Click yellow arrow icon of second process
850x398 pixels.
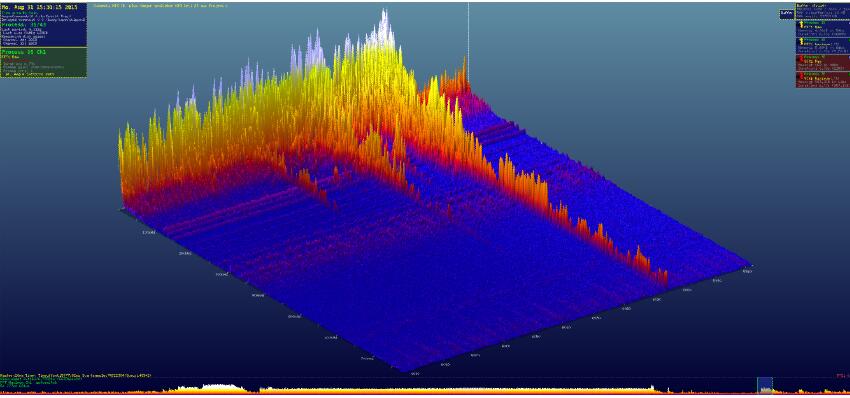click(x=800, y=42)
